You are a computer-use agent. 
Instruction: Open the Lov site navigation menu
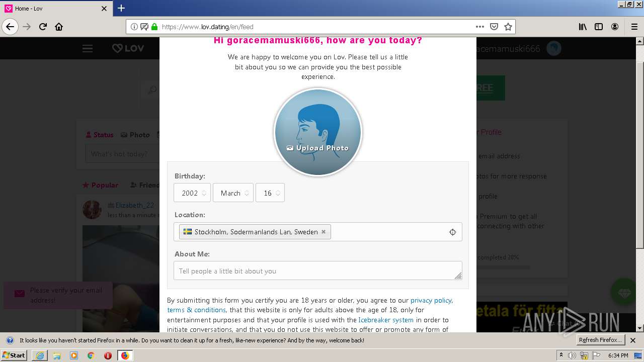(88, 48)
